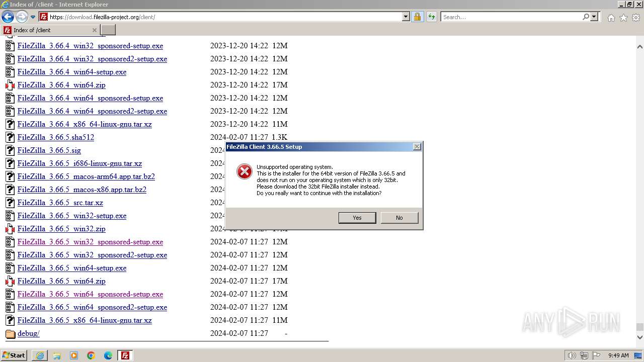Open a new blank tab

[x=108, y=30]
